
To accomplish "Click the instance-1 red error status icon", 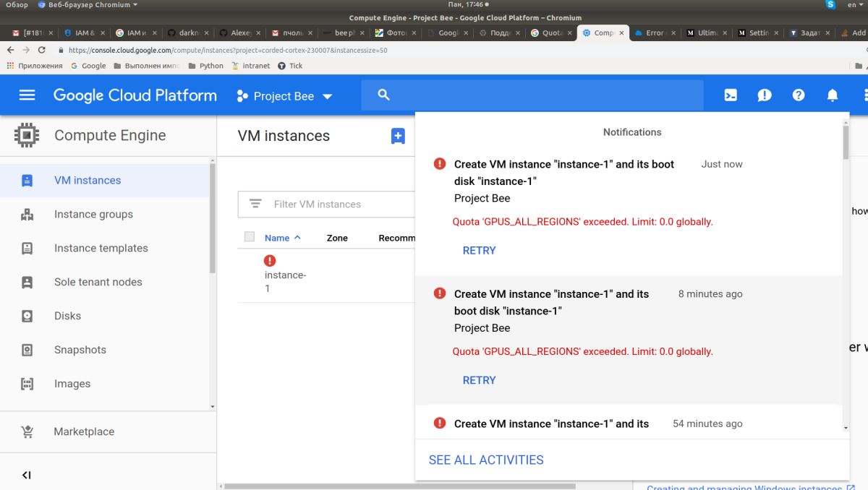I will [x=270, y=260].
